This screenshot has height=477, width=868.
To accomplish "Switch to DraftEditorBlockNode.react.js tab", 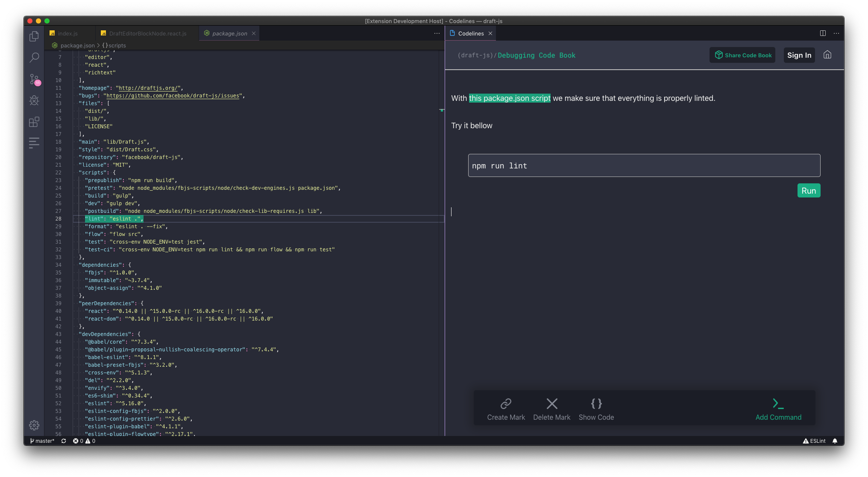I will click(x=147, y=33).
